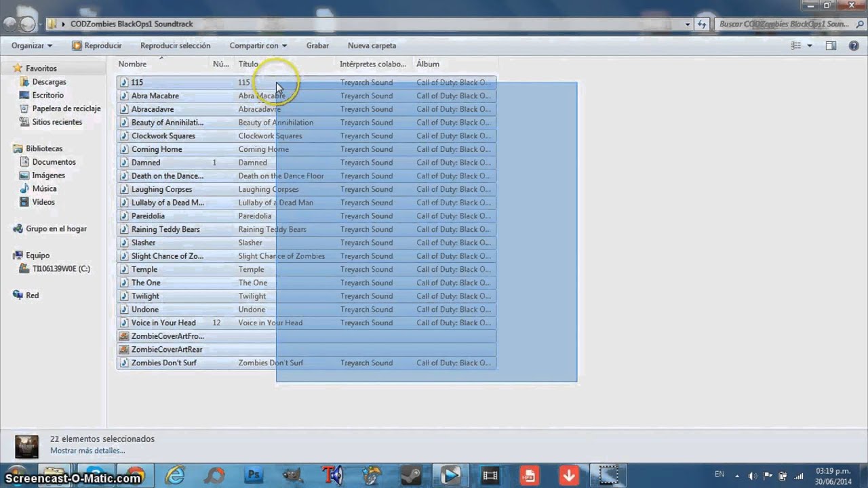Click the back navigation arrow
868x488 pixels.
(9, 24)
